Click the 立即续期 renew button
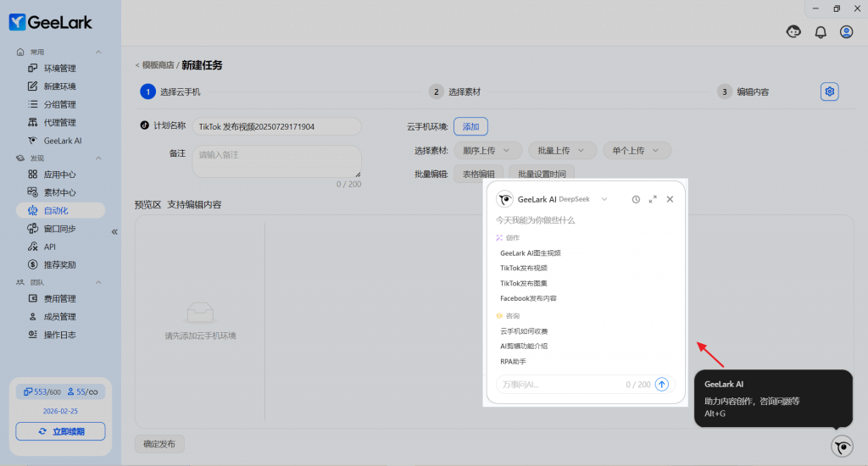 coord(60,431)
